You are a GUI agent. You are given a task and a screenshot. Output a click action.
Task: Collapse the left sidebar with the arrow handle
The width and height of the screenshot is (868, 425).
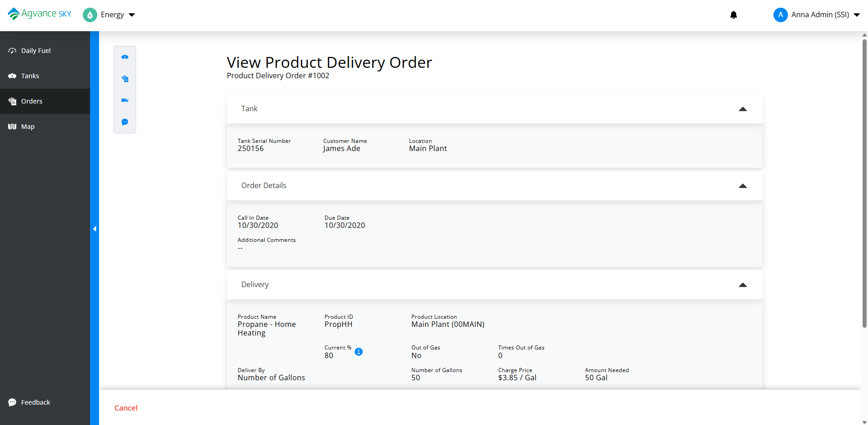[x=95, y=229]
